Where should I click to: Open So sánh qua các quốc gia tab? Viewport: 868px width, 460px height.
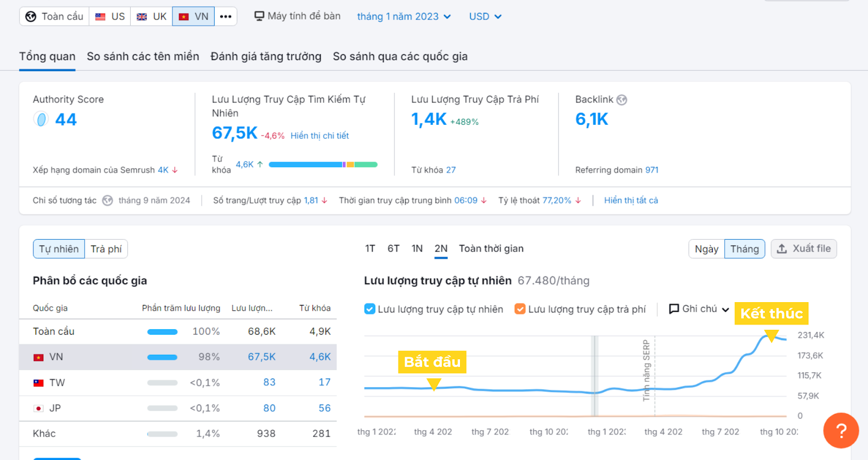click(x=400, y=56)
